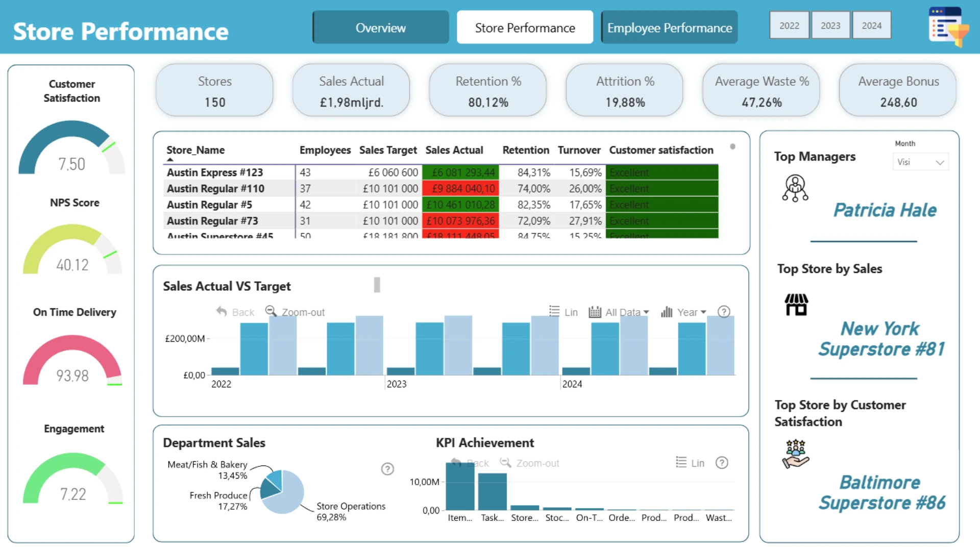This screenshot has height=551, width=980.
Task: Open help icon on Department Sales pie
Action: 387,469
